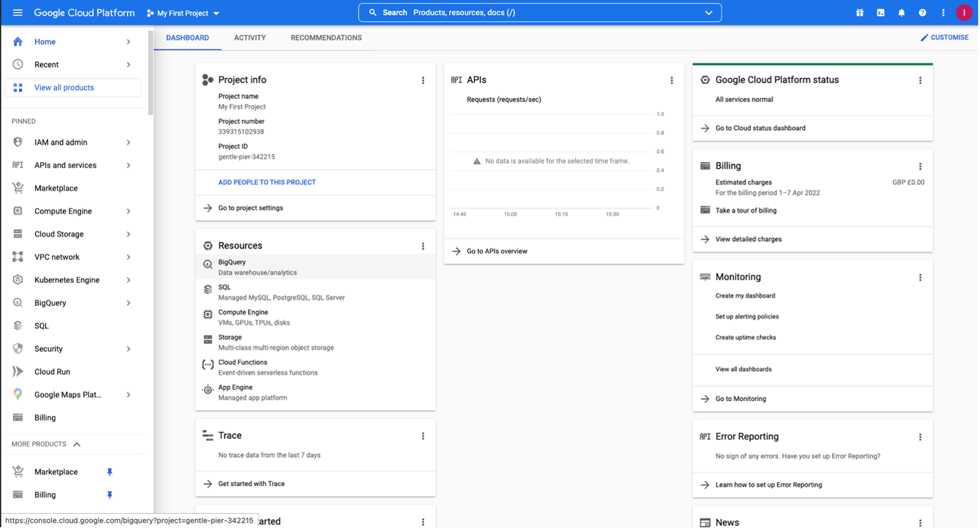Screen dimensions: 980x530
Task: Open App Engine in Resources card
Action: coord(315,392)
